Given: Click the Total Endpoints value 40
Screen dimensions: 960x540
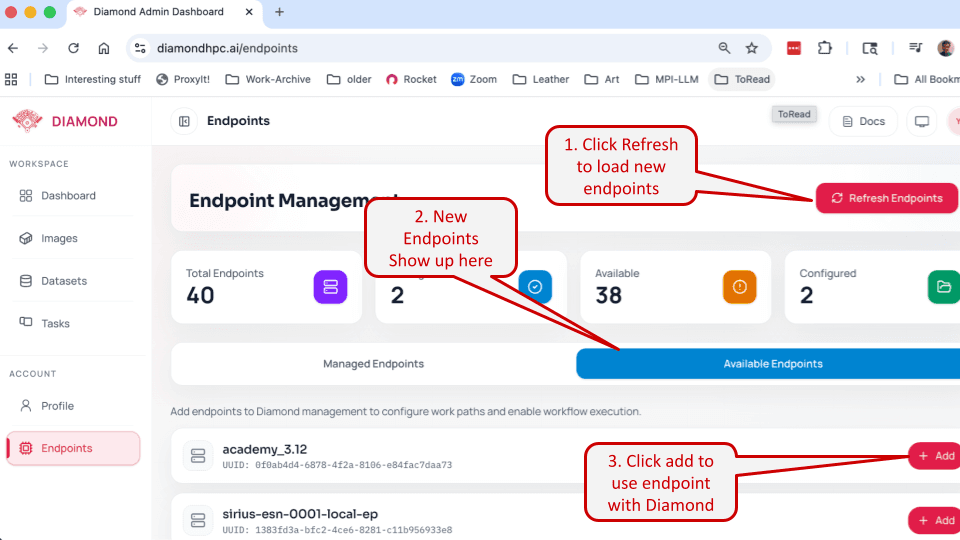Looking at the screenshot, I should point(200,295).
